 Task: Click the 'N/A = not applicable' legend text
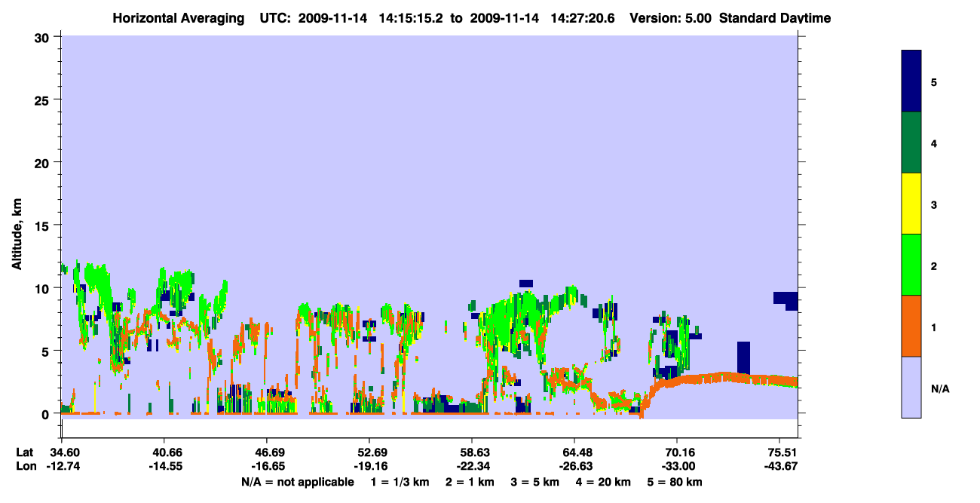[298, 482]
